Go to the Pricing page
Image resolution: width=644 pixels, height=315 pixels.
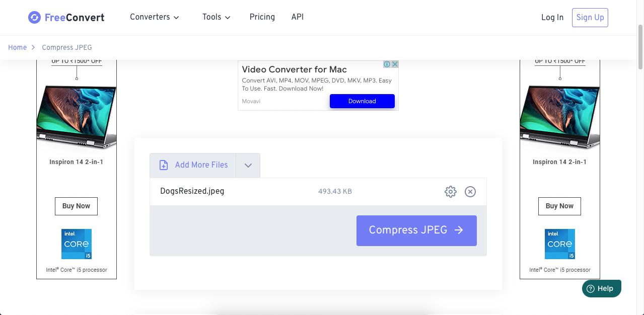[x=262, y=17]
